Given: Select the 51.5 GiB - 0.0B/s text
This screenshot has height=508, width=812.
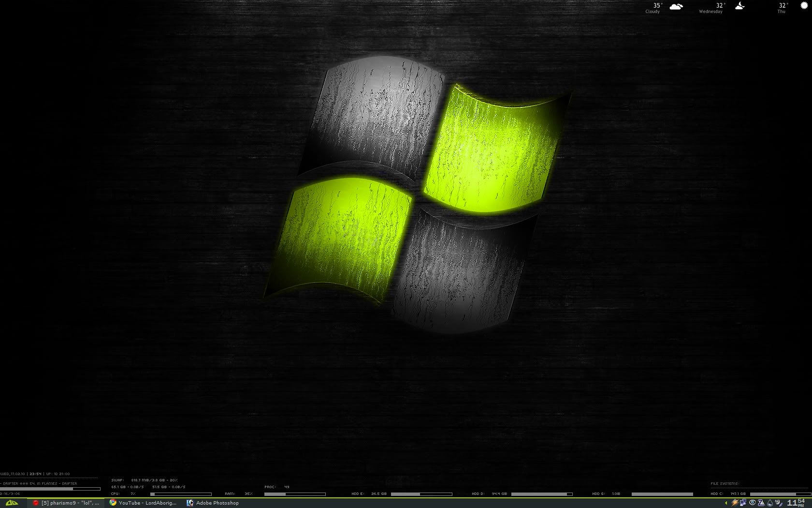Looking at the screenshot, I should (x=169, y=487).
